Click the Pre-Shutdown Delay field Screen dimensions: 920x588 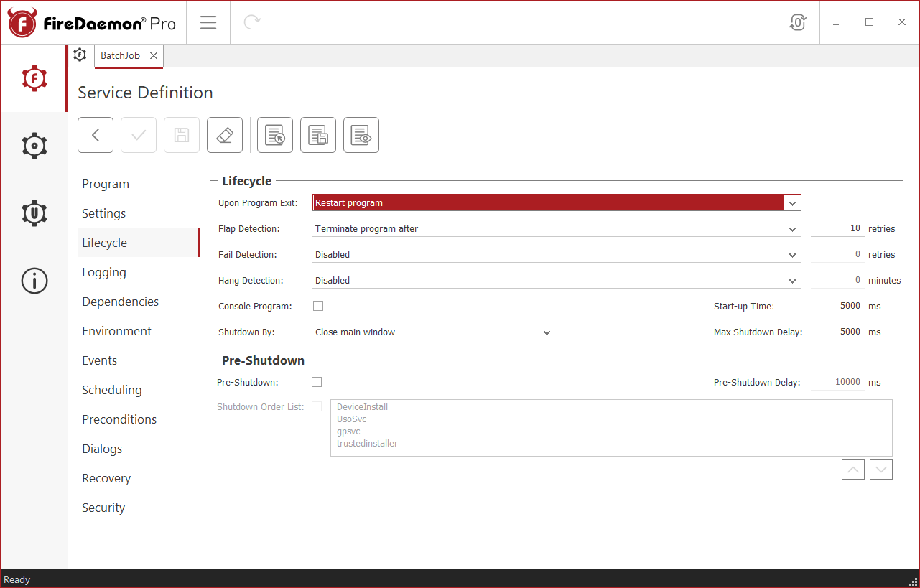coord(837,383)
